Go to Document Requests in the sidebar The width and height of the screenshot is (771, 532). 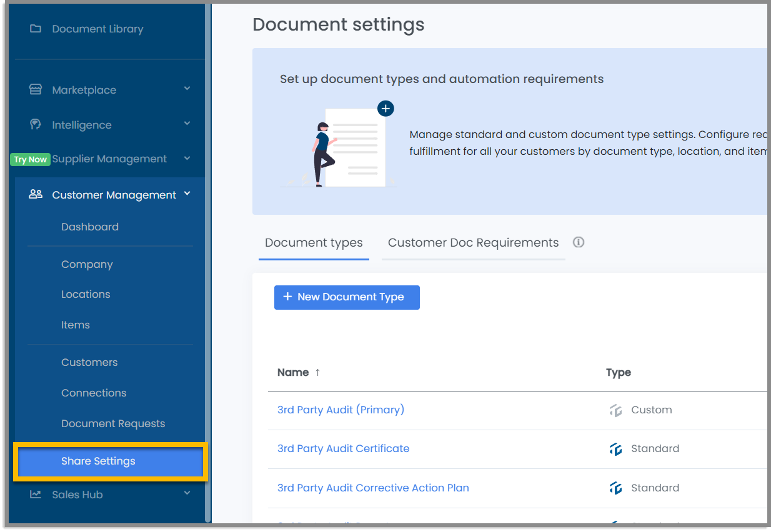coord(113,423)
